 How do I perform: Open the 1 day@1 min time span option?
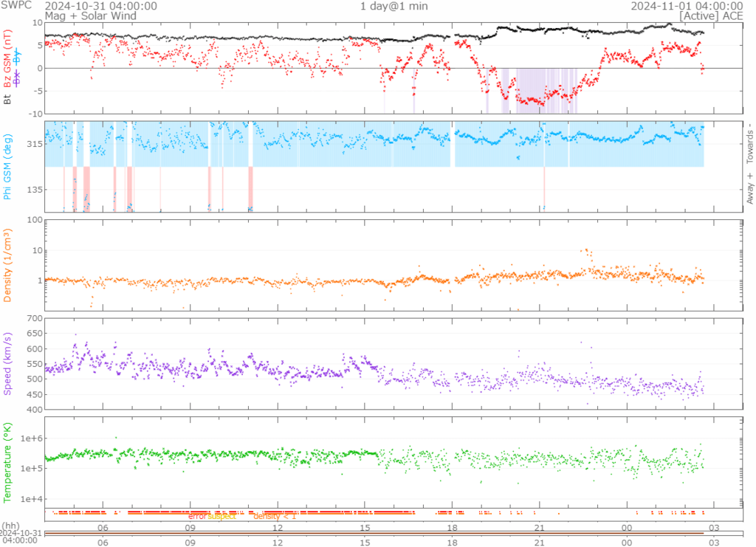(394, 6)
